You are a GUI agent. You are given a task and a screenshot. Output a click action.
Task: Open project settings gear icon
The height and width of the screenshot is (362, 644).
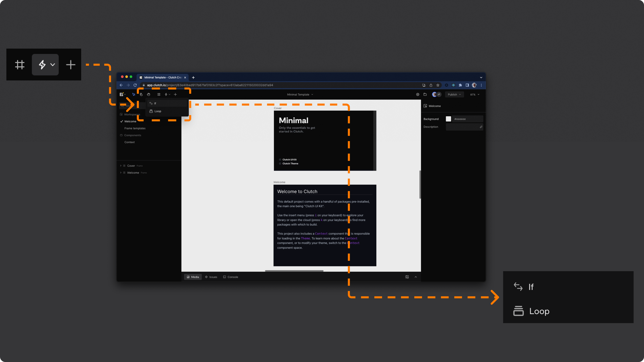[417, 94]
